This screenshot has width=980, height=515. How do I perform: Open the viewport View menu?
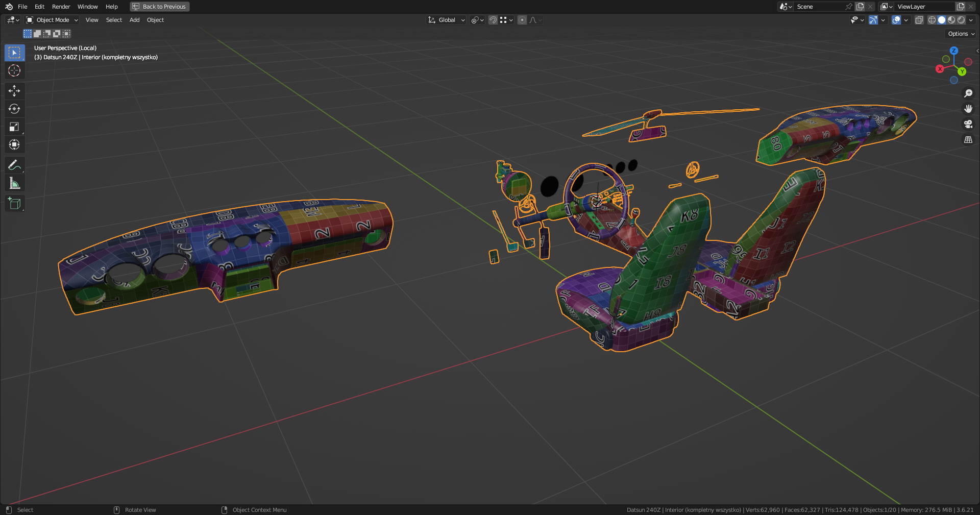pyautogui.click(x=92, y=20)
